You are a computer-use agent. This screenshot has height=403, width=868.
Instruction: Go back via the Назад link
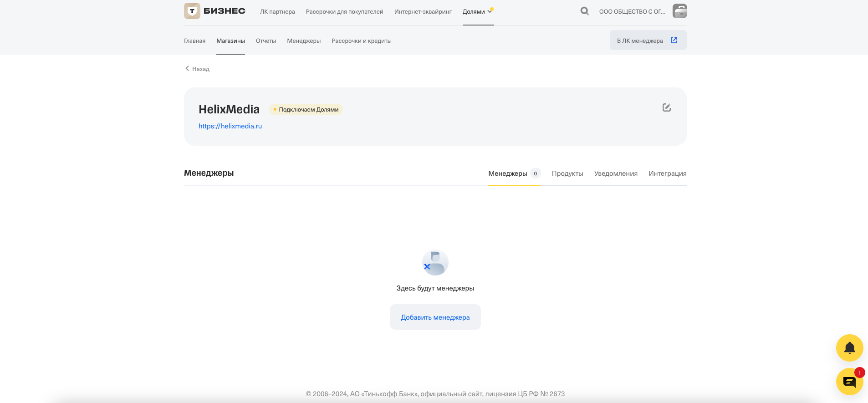[197, 69]
